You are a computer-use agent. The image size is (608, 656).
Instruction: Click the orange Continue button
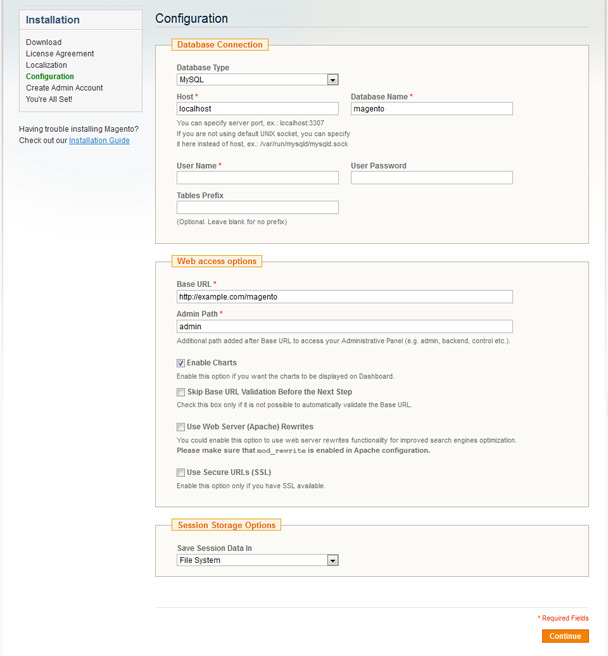click(x=565, y=636)
